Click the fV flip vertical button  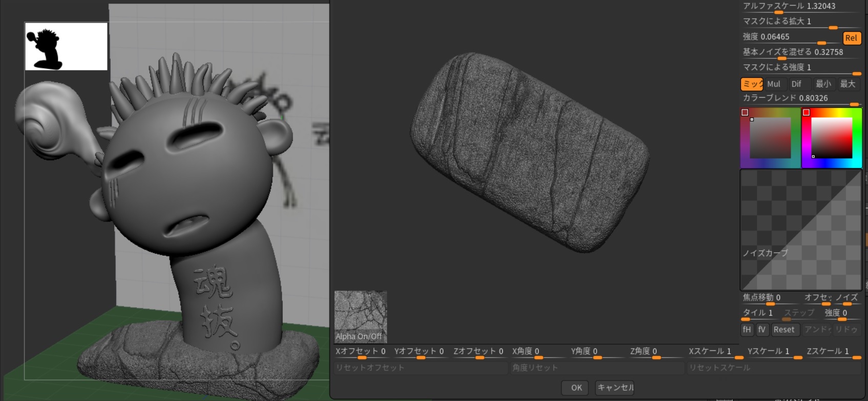(762, 330)
